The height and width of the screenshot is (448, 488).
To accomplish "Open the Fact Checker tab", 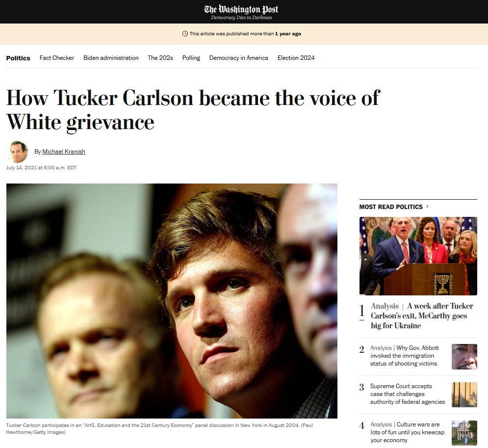I will tap(56, 58).
